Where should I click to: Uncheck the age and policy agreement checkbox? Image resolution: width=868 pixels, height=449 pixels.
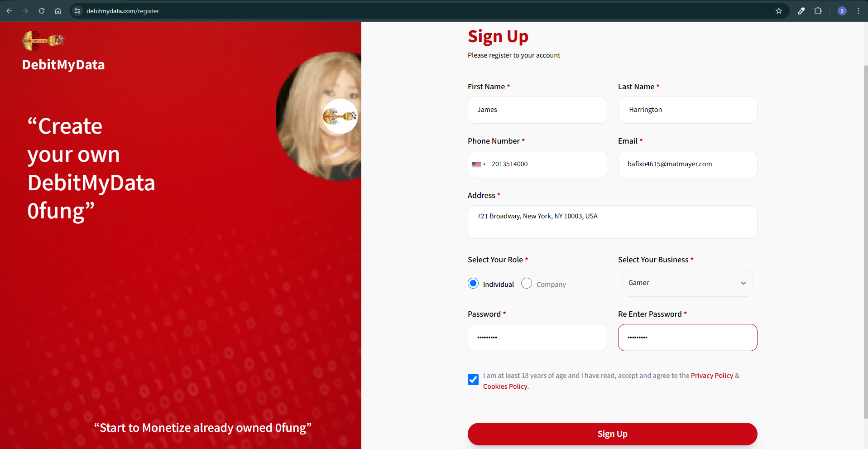pos(473,380)
